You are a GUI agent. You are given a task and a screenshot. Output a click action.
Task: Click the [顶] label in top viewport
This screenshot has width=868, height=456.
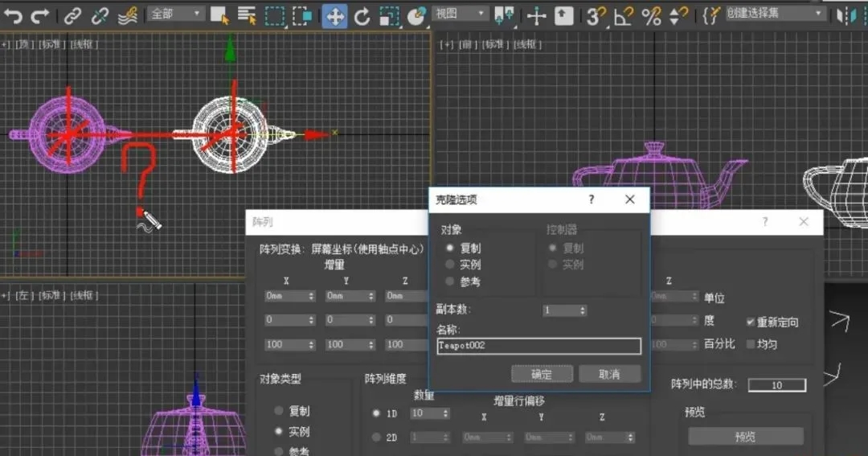coord(23,44)
